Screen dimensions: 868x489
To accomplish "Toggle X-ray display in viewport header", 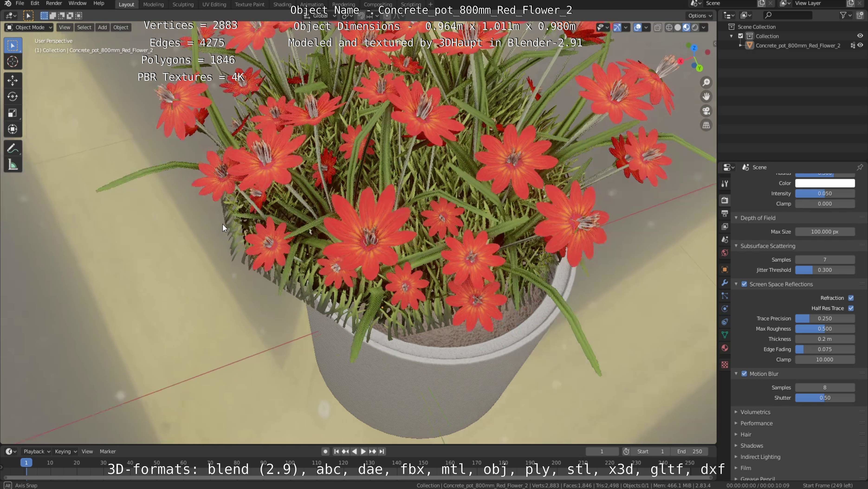I will (x=657, y=27).
